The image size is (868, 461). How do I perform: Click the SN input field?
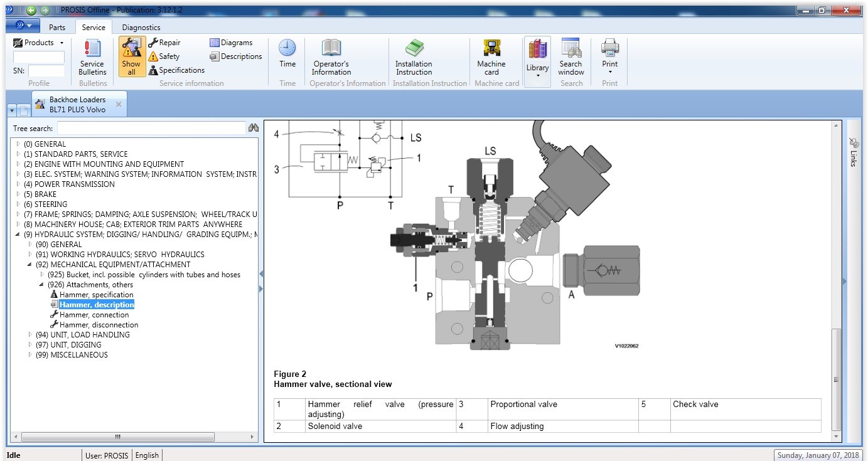click(46, 71)
